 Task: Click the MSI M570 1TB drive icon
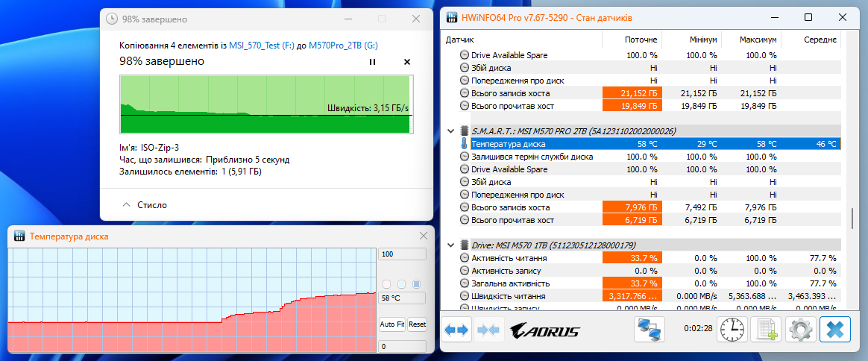pos(465,245)
